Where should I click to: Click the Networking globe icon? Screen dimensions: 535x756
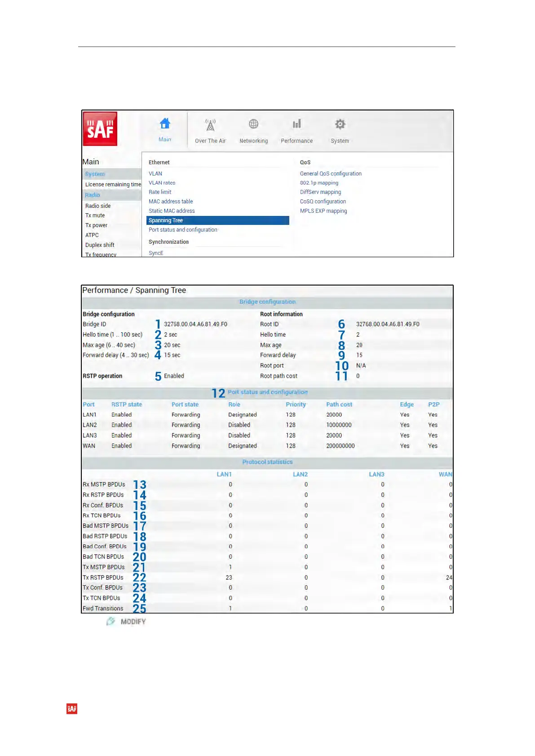click(253, 124)
